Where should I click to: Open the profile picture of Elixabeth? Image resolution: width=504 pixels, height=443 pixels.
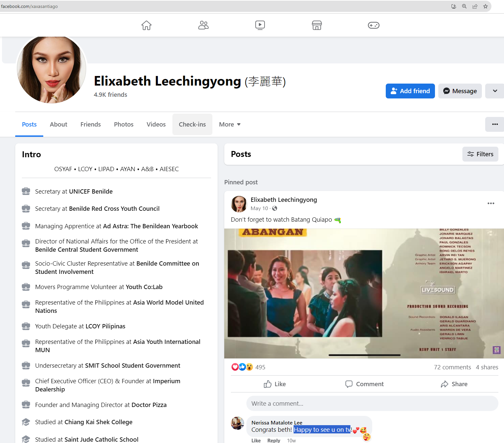pyautogui.click(x=52, y=69)
